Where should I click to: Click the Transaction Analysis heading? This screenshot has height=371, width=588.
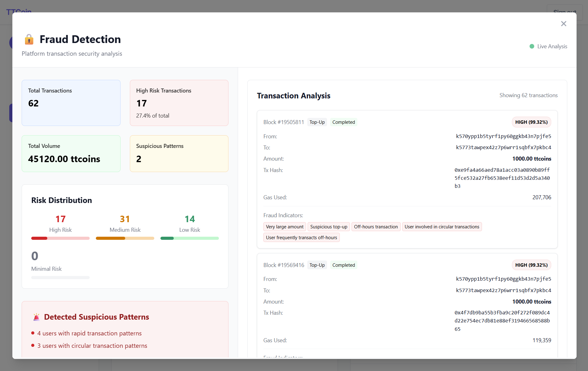pyautogui.click(x=294, y=96)
